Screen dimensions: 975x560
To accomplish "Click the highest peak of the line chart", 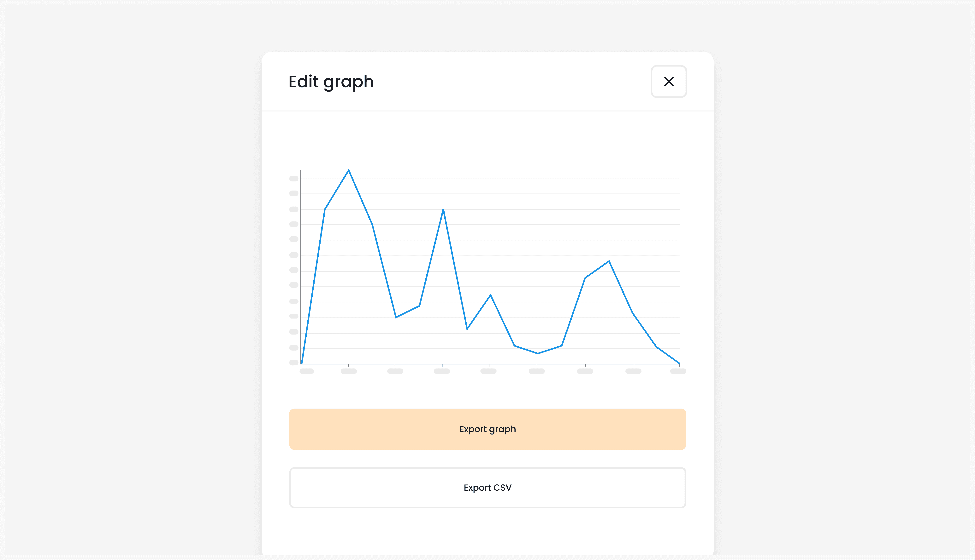I will pos(349,170).
